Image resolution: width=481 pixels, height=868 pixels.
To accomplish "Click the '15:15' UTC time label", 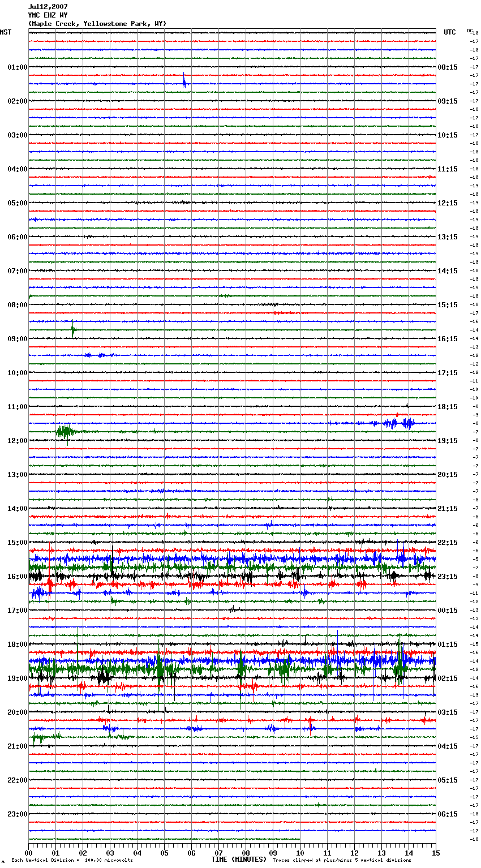I will [x=448, y=305].
